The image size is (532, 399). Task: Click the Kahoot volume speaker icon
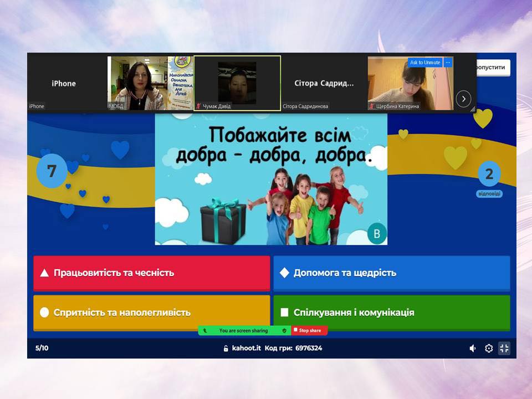[472, 349]
